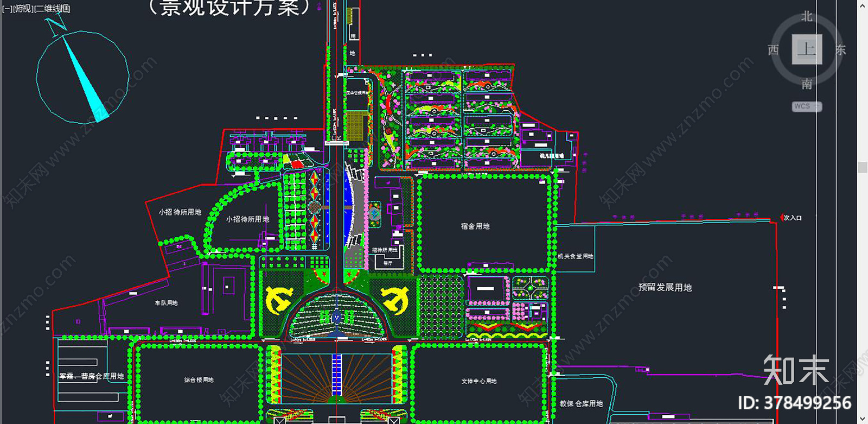
Task: Select the 机关食堂用地 label
Action: [x=576, y=256]
